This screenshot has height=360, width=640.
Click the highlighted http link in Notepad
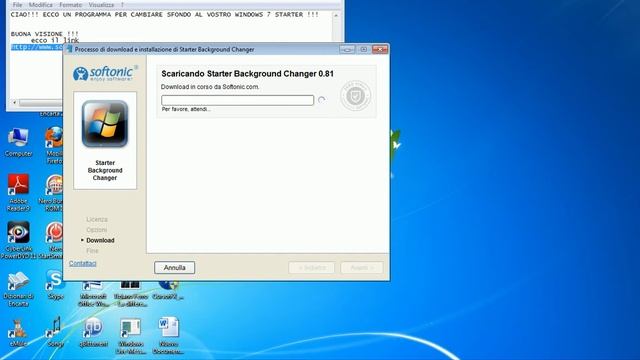tap(37, 47)
